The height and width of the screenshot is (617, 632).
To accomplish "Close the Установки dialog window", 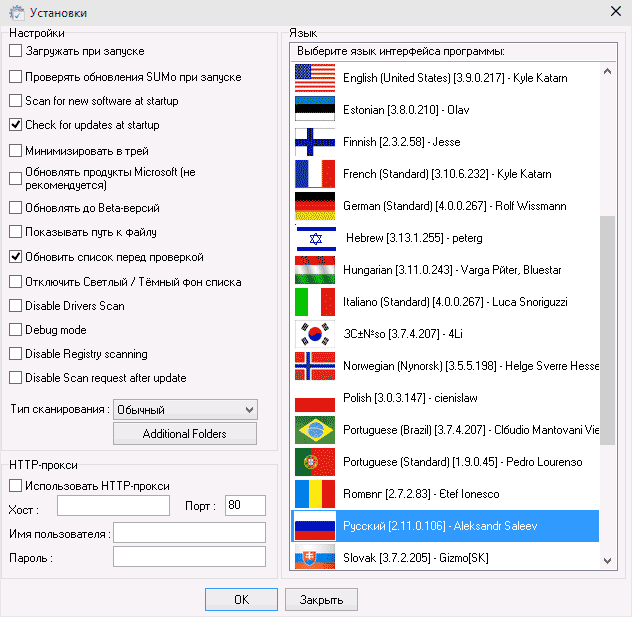I will [x=615, y=11].
